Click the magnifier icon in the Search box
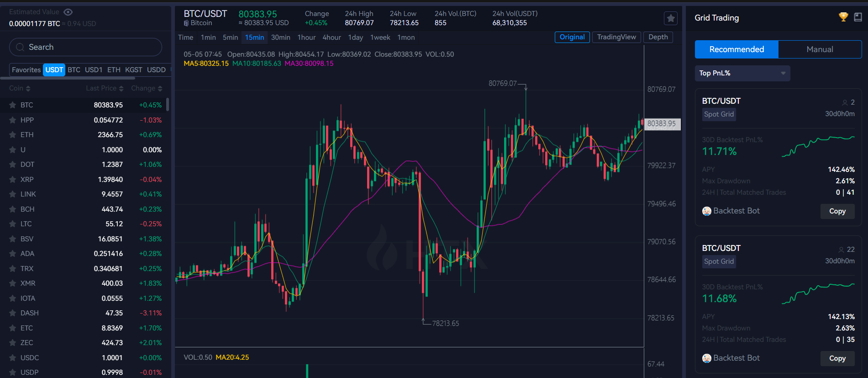The width and height of the screenshot is (868, 378). (20, 47)
